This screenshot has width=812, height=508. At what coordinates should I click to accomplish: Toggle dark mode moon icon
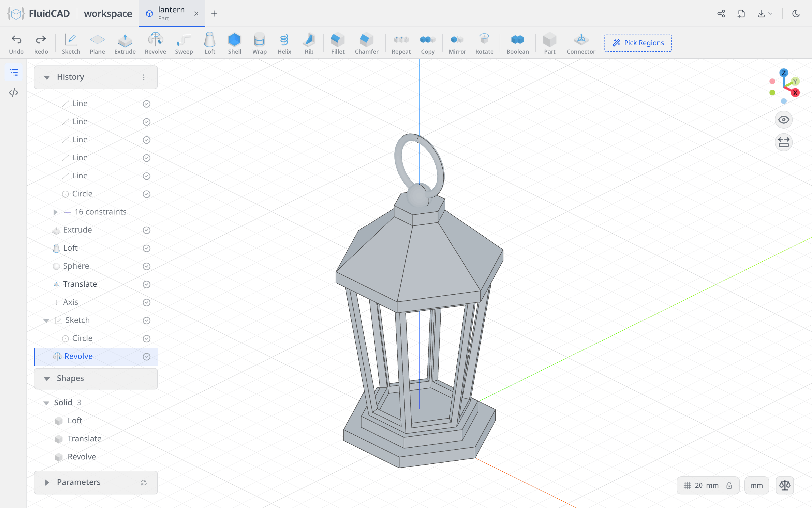(x=796, y=14)
